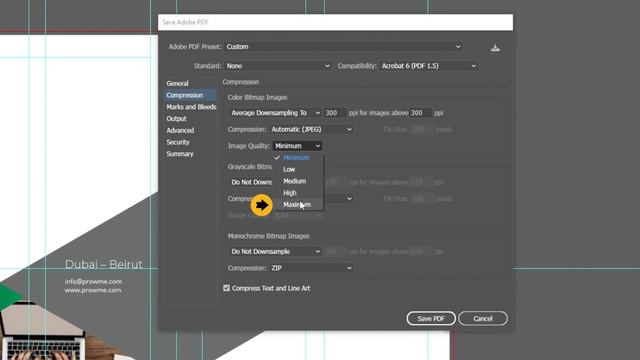The height and width of the screenshot is (360, 640).
Task: Click the save preset icon
Action: [495, 48]
